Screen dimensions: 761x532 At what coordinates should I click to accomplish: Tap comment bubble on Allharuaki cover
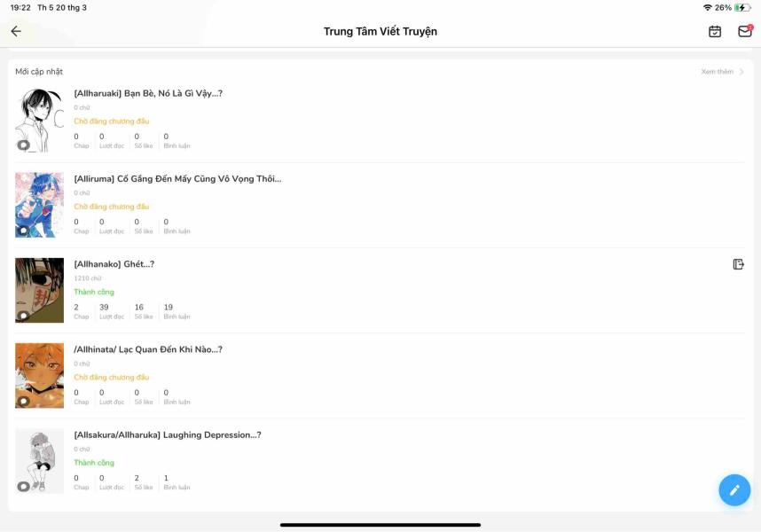23,145
